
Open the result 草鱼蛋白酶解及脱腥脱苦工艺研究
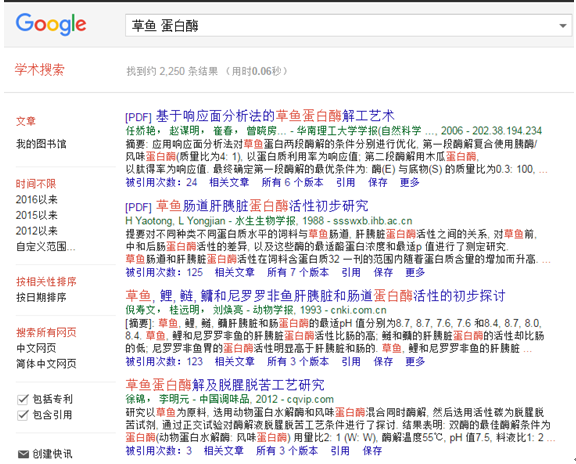[x=225, y=385]
